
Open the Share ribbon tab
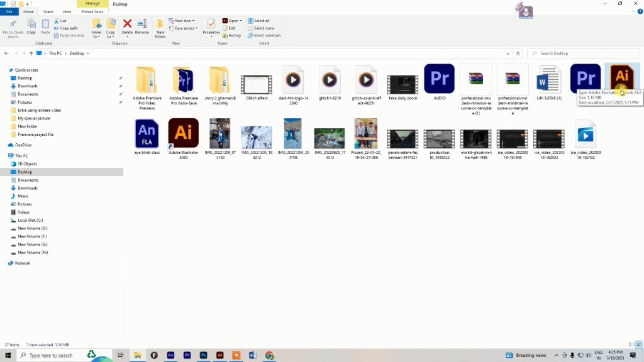click(x=48, y=12)
